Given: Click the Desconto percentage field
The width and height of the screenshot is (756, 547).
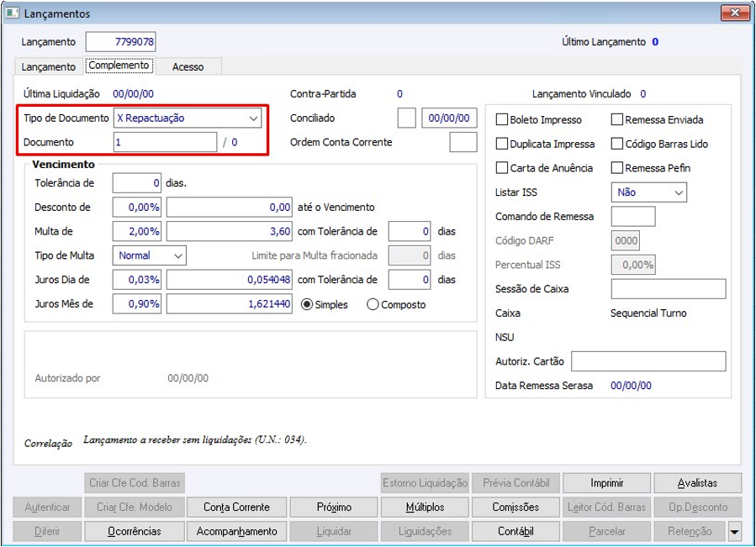Looking at the screenshot, I should pyautogui.click(x=137, y=208).
